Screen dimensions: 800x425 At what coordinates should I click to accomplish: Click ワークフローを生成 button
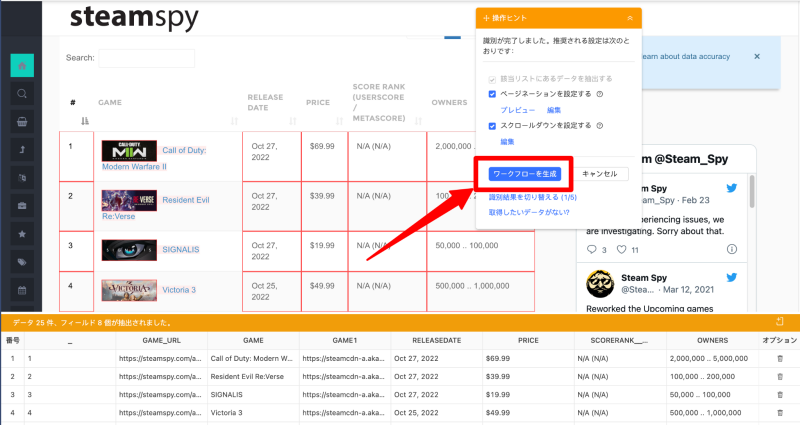(524, 174)
